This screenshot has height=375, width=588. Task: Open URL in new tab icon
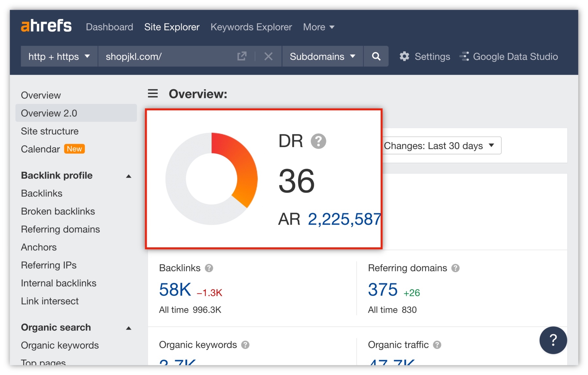coord(241,57)
